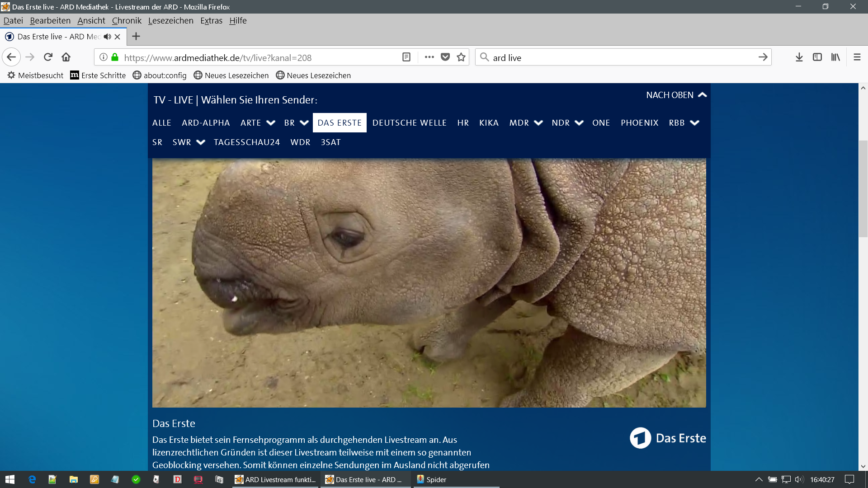Screen dimensions: 868x488
Task: Click the NACH OBEN link
Action: pyautogui.click(x=676, y=95)
